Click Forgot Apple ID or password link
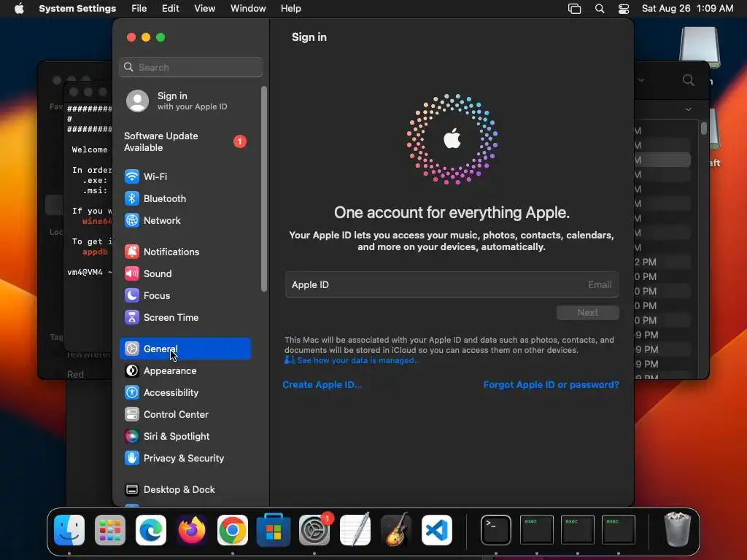The height and width of the screenshot is (560, 747). (551, 385)
